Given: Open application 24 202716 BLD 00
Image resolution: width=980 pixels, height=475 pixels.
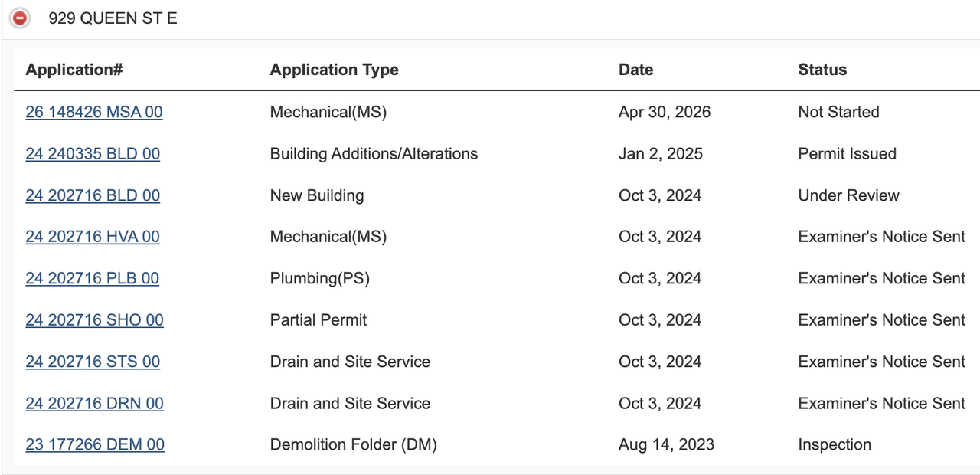Looking at the screenshot, I should [x=93, y=195].
